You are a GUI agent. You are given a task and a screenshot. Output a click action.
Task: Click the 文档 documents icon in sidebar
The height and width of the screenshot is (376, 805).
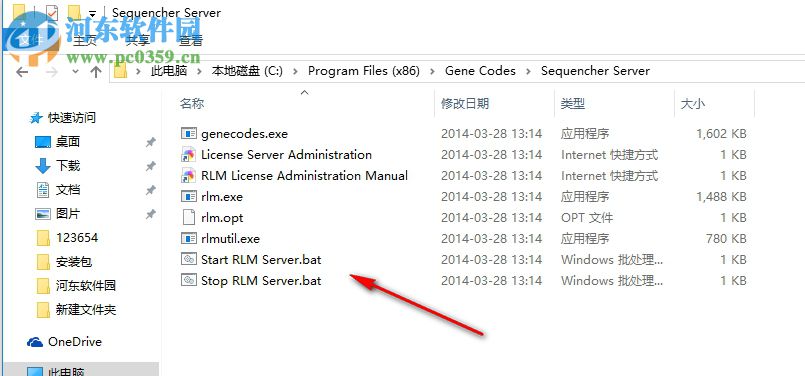[x=43, y=190]
